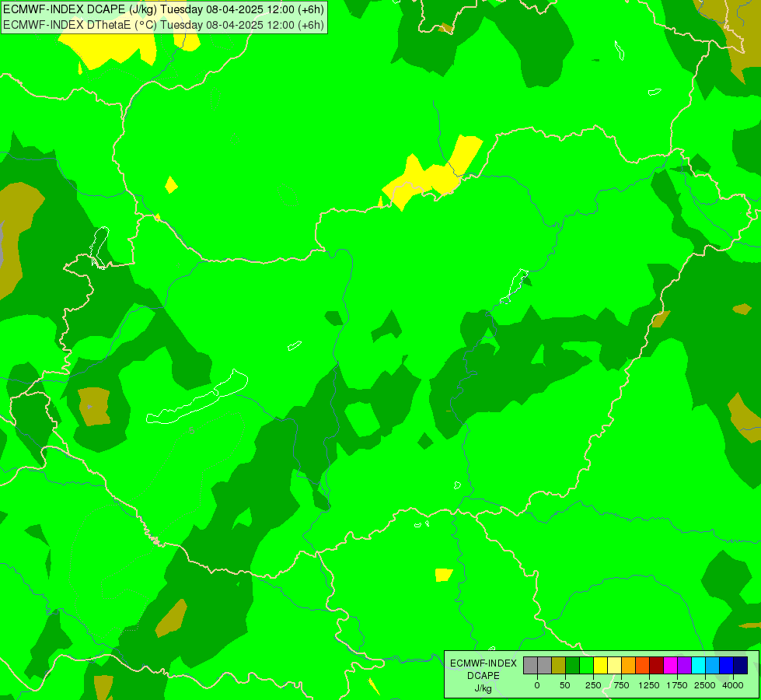Click the medium blue legend swatch
761x700 pixels.
727,666
